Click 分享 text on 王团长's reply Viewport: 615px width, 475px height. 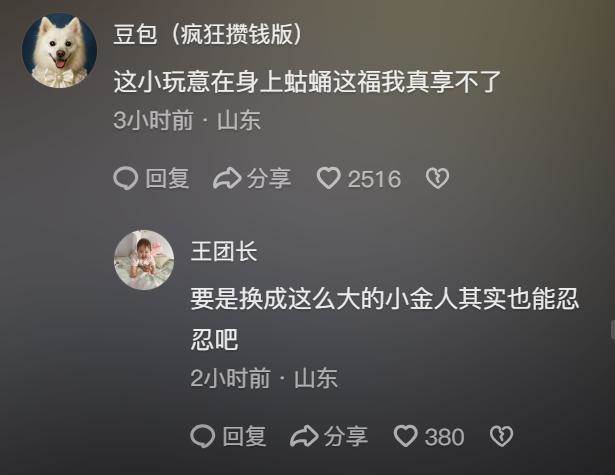(x=346, y=436)
